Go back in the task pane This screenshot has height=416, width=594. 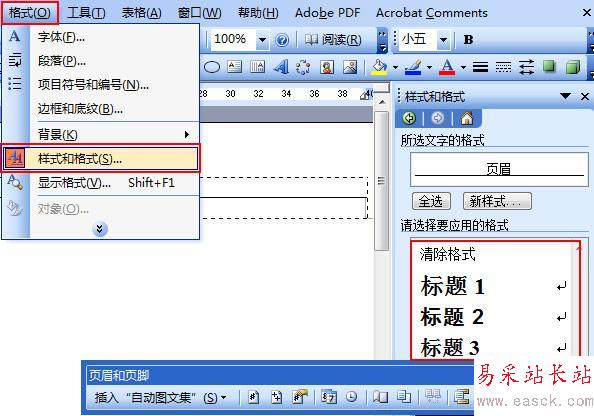click(x=409, y=118)
